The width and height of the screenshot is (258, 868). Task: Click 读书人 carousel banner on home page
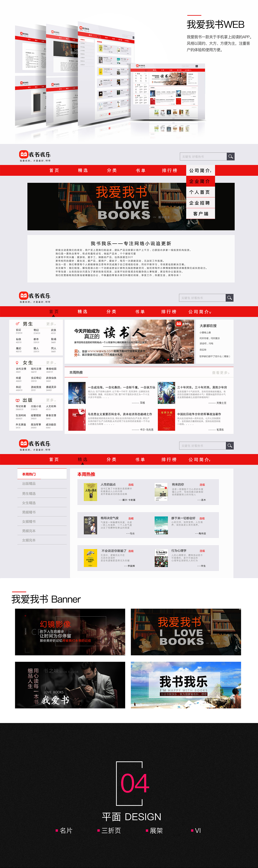point(130,342)
